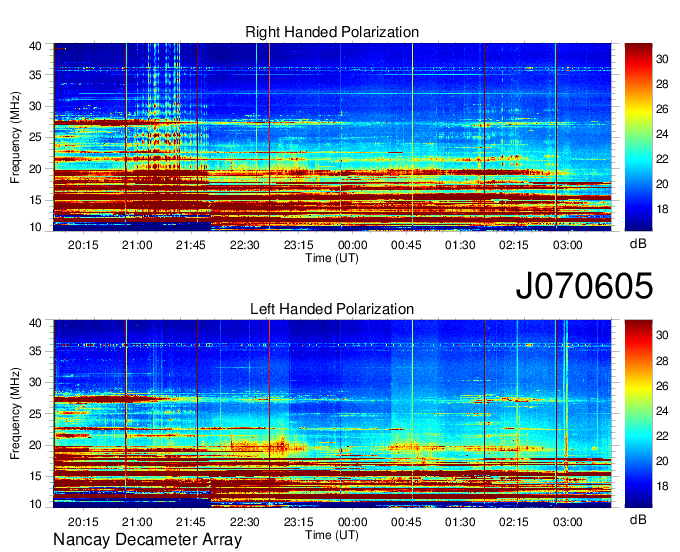Click the "dB" unit label under Right Handed color bar
The image size is (680, 552).
pos(638,244)
